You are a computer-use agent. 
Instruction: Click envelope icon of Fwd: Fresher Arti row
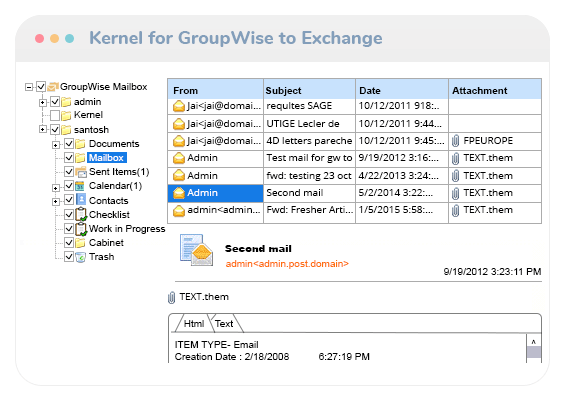click(x=179, y=210)
